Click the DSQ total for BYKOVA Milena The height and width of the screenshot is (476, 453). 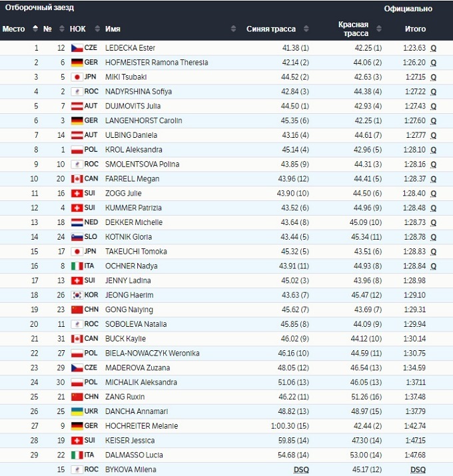tap(418, 469)
